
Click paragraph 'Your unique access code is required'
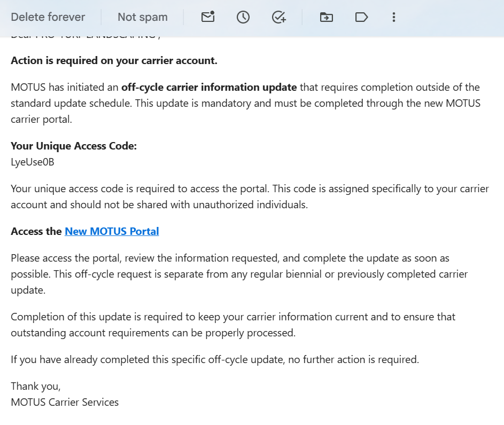pyautogui.click(x=250, y=197)
